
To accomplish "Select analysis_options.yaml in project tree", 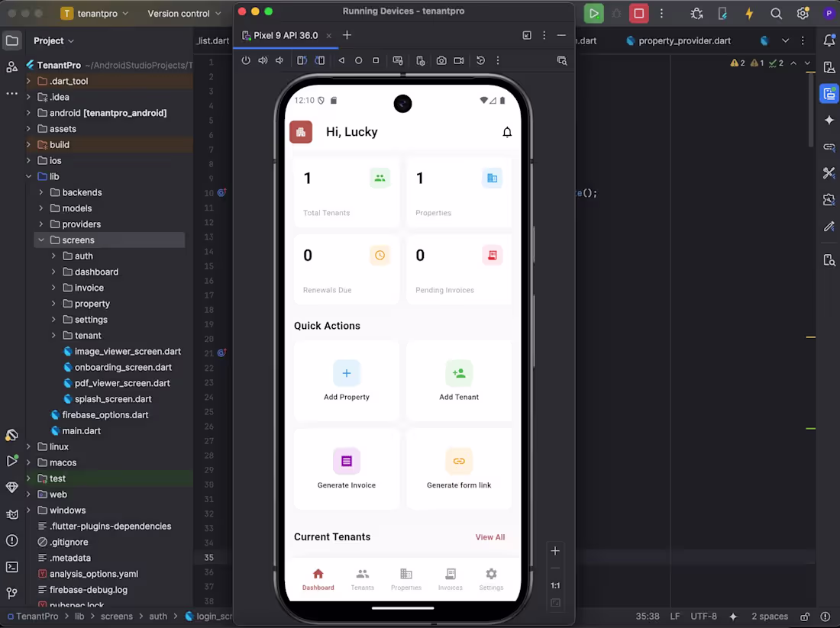I will click(94, 574).
